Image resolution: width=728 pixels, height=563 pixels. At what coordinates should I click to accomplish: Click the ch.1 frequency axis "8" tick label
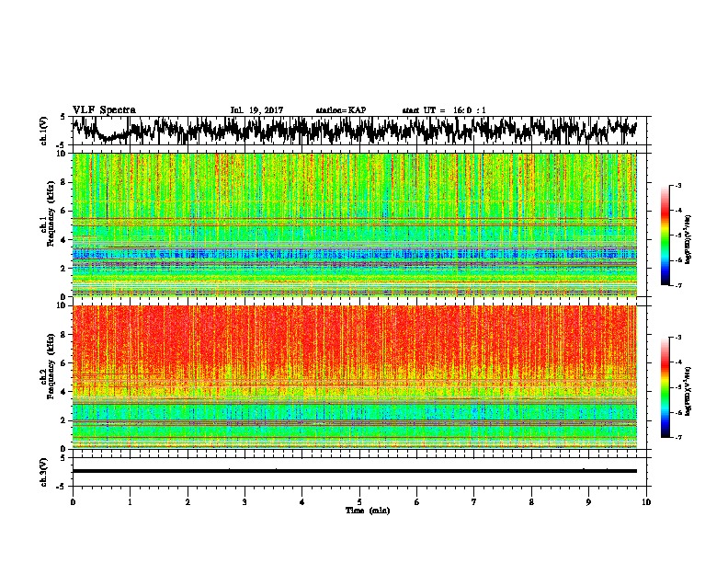64,182
